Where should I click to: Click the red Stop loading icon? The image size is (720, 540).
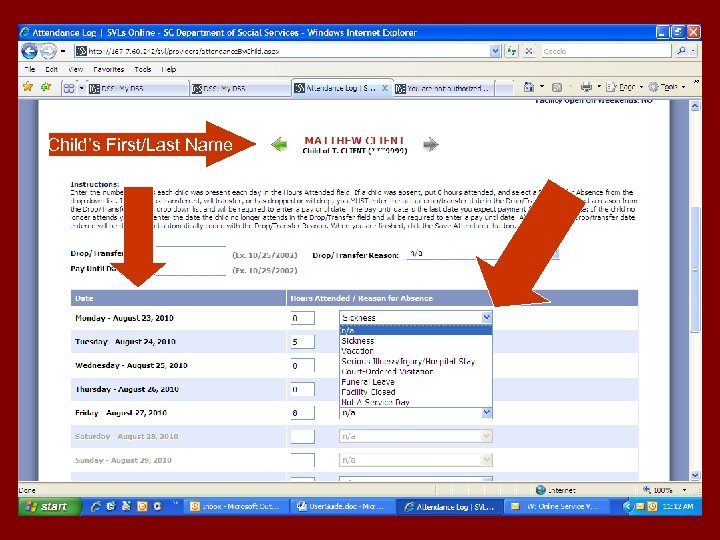(529, 51)
